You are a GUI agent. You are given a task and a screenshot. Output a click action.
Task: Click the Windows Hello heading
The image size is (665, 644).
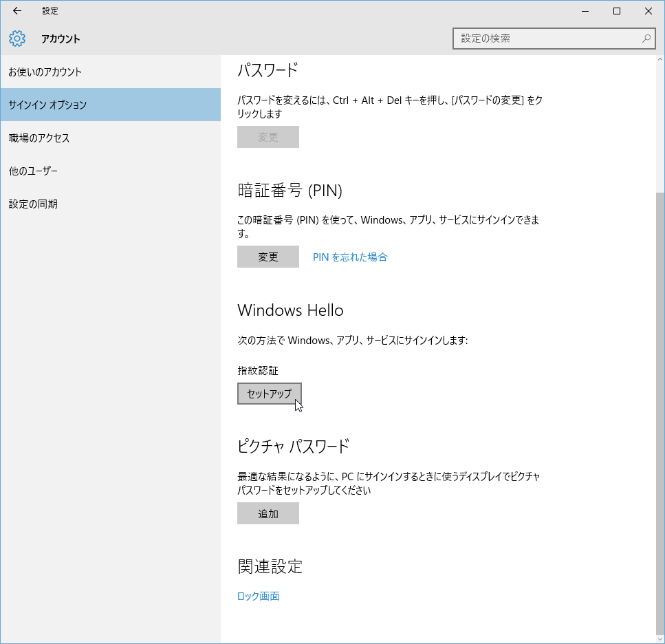pos(290,310)
